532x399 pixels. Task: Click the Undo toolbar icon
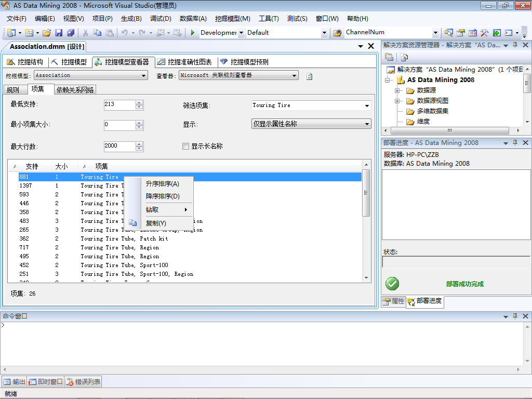pos(125,33)
